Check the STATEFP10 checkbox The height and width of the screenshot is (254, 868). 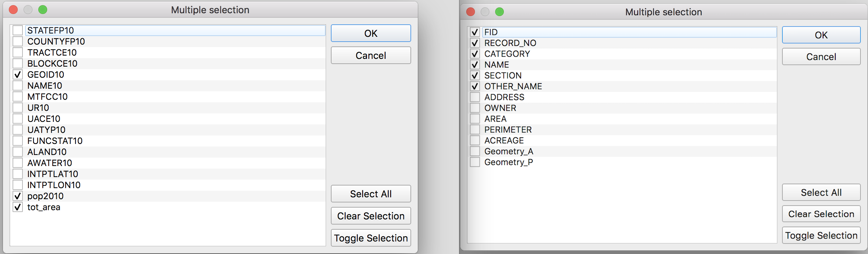pos(18,30)
